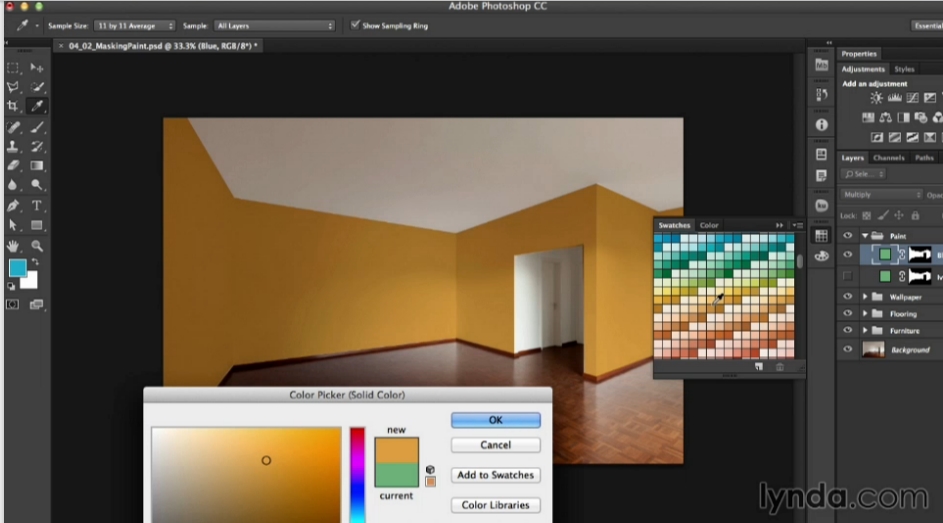Reset default foreground and background colors
The image size is (943, 523).
pos(11,287)
